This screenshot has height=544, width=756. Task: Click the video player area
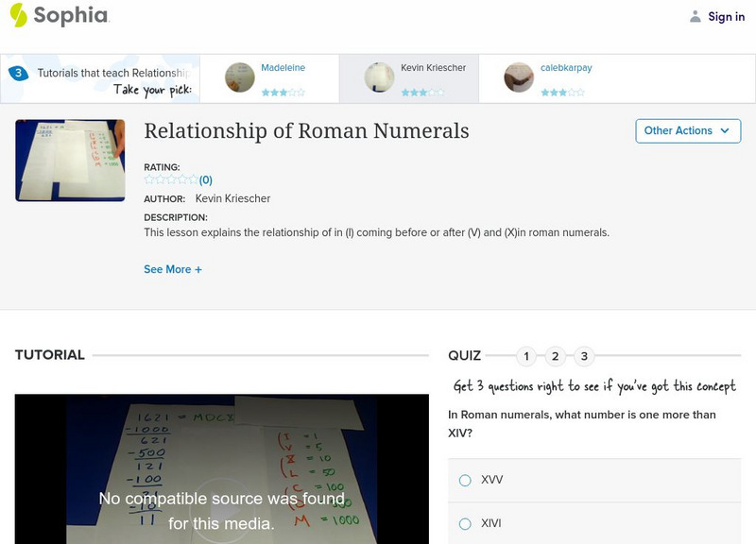pos(218,472)
